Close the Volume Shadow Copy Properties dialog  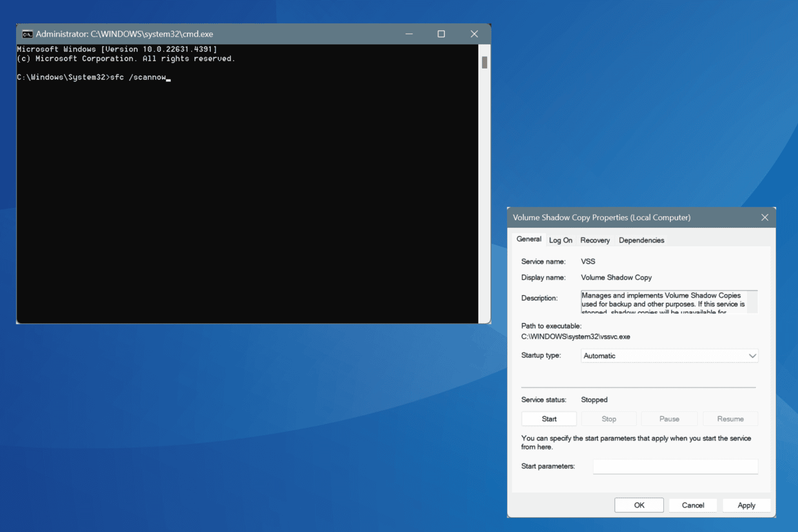click(x=764, y=218)
